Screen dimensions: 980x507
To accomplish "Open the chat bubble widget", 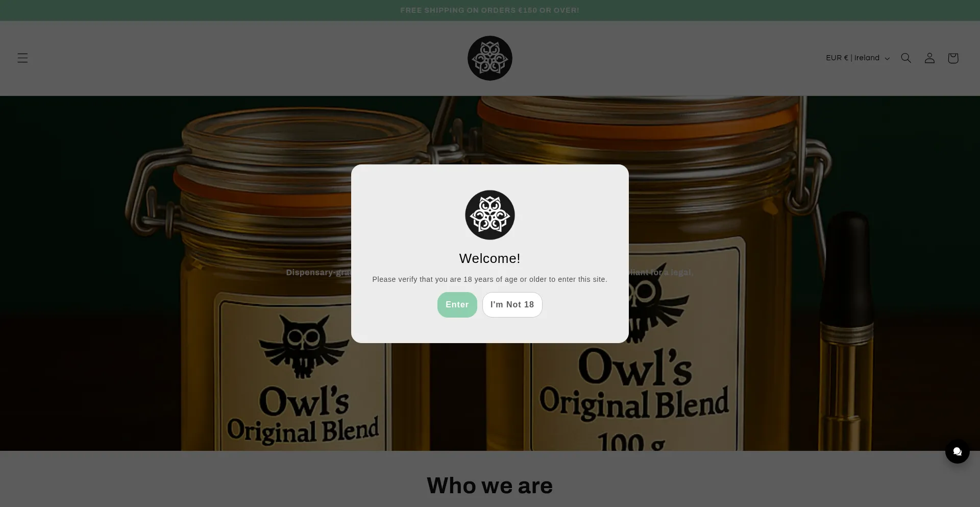I will pos(958,451).
